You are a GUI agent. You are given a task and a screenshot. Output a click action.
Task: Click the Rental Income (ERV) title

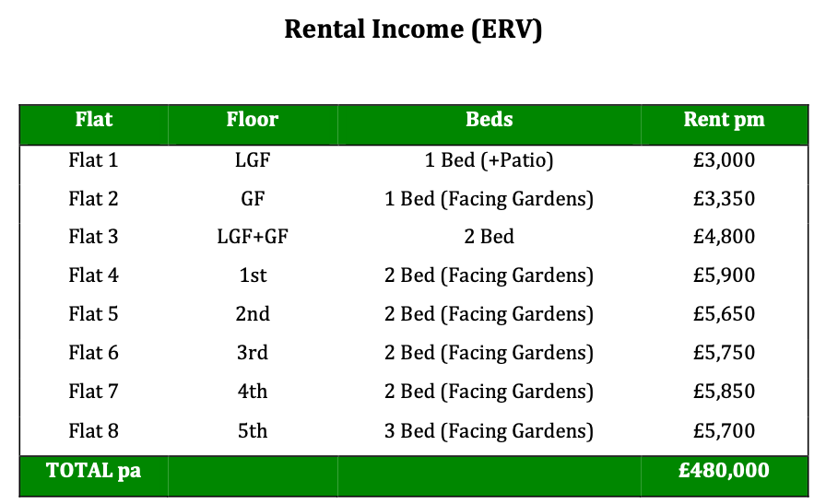click(x=412, y=29)
